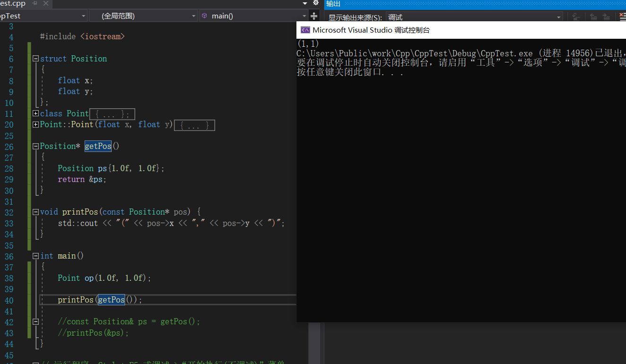Click highlighted getPos in printPos call

point(111,300)
